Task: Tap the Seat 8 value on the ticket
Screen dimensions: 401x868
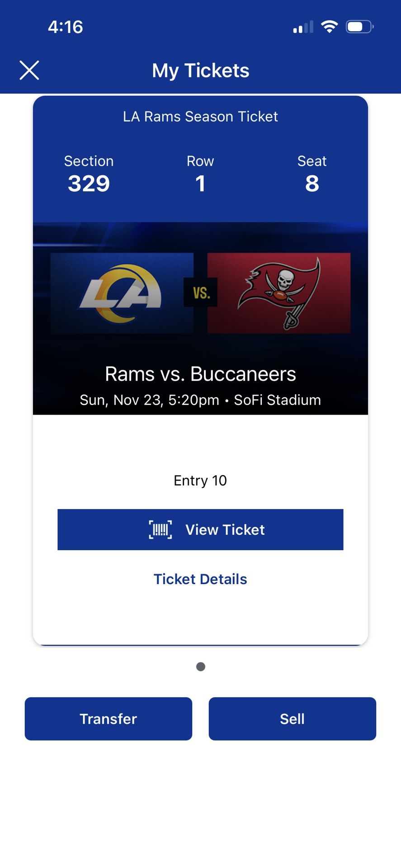Action: pos(311,183)
